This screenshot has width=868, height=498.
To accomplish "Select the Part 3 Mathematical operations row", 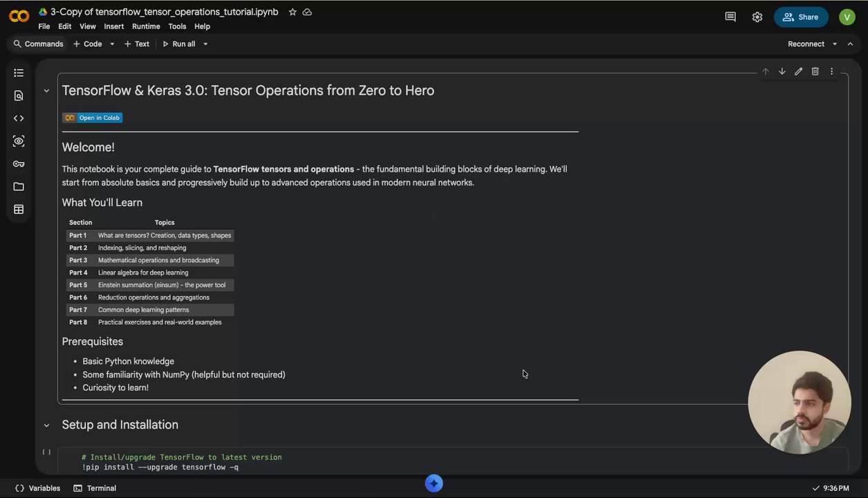I will pyautogui.click(x=150, y=260).
